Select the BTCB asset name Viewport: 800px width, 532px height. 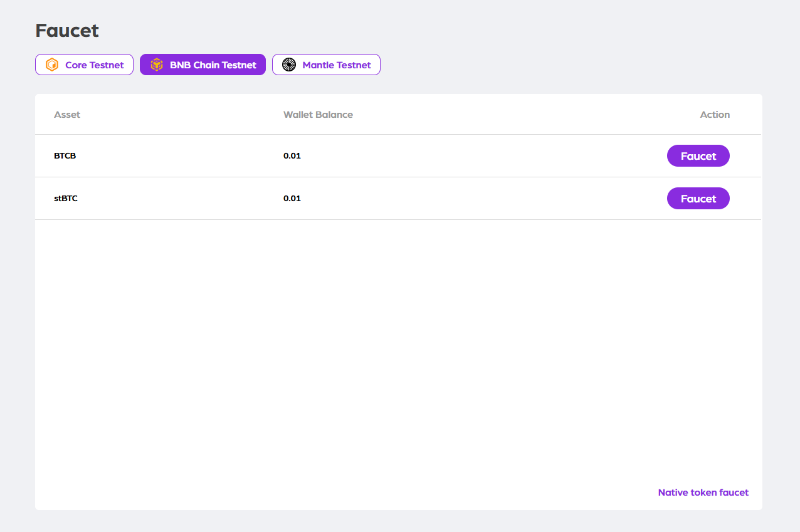65,156
